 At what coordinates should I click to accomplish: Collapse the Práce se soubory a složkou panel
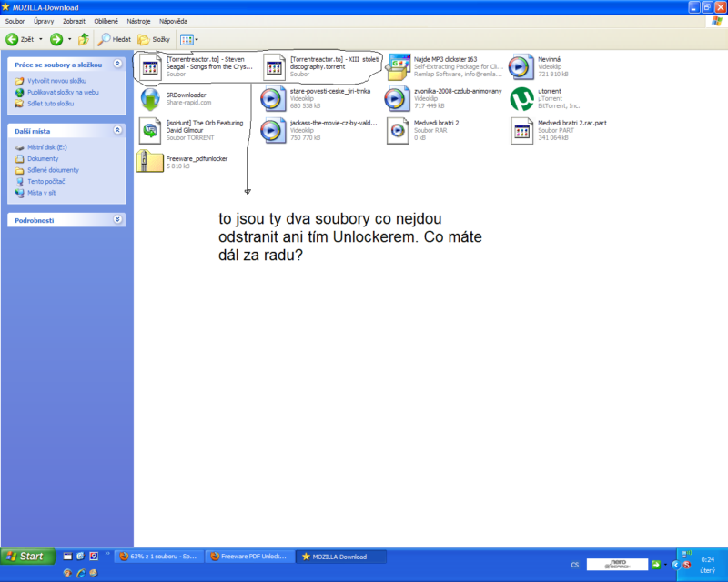point(117,65)
